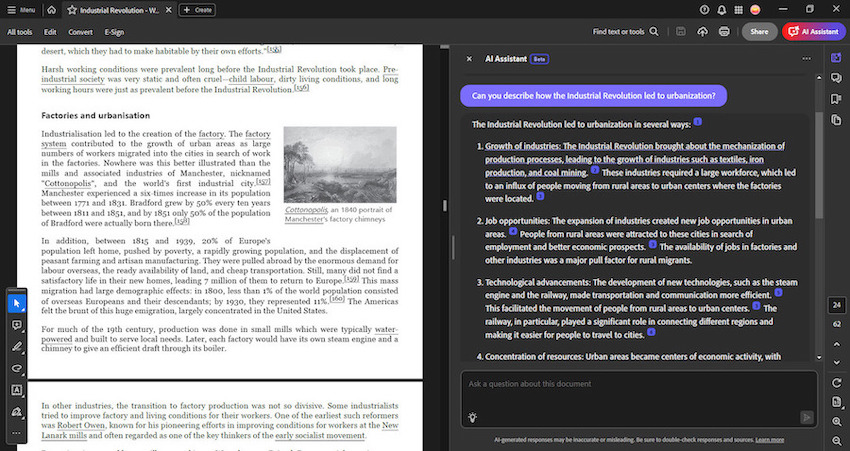Open the E-Sign menu
850x451 pixels.
114,31
